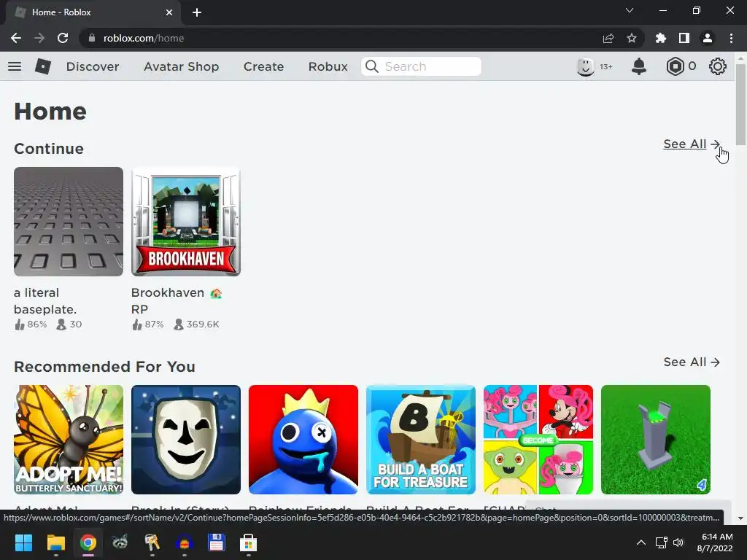See All in Recommended For You
This screenshot has height=560, width=747.
coord(692,362)
